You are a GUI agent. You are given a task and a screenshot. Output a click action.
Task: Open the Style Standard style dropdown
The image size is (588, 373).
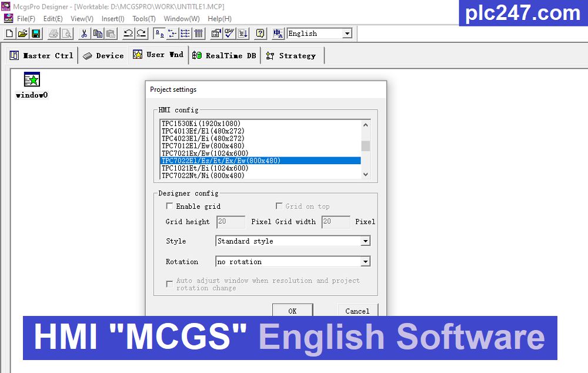pyautogui.click(x=365, y=241)
